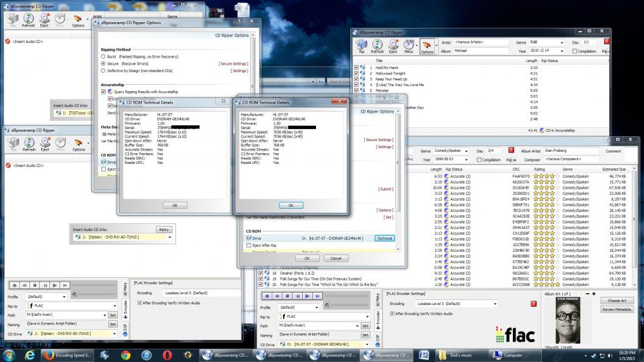Select the Burst ripping method radio button
Image resolution: width=644 pixels, height=362 pixels.
(104, 57)
